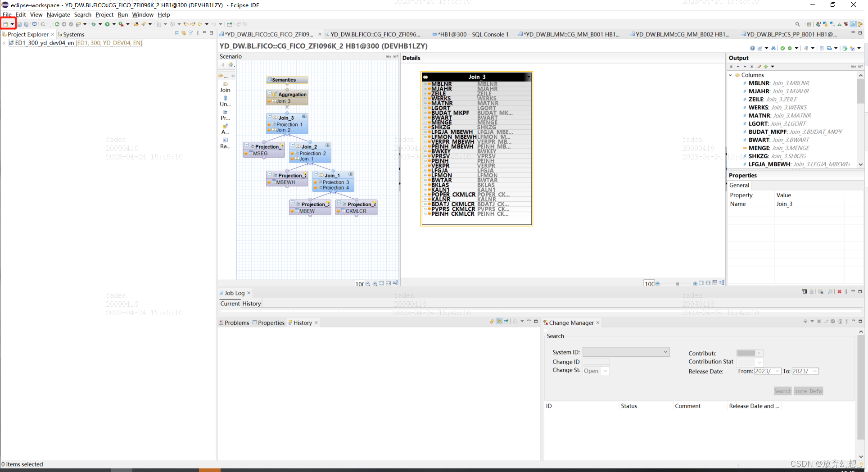
Task: Switch to the History tab in Job Log
Action: click(252, 304)
